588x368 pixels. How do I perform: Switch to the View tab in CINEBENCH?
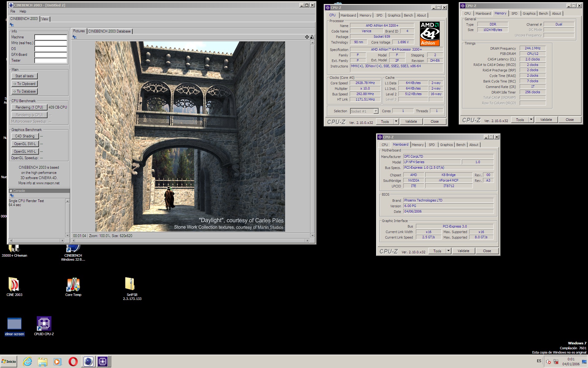pyautogui.click(x=45, y=19)
